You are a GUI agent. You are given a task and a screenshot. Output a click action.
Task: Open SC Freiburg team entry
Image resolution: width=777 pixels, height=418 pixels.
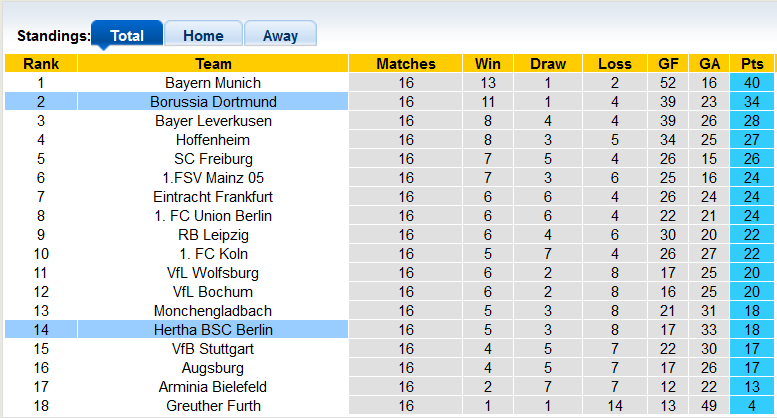click(213, 159)
